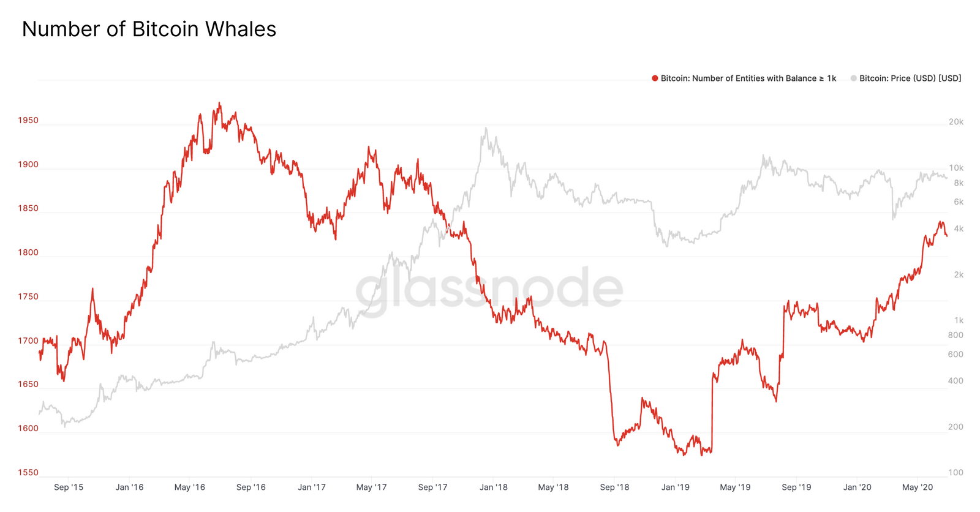Click the gray legend dot for Price
The width and height of the screenshot is (980, 512).
(854, 78)
